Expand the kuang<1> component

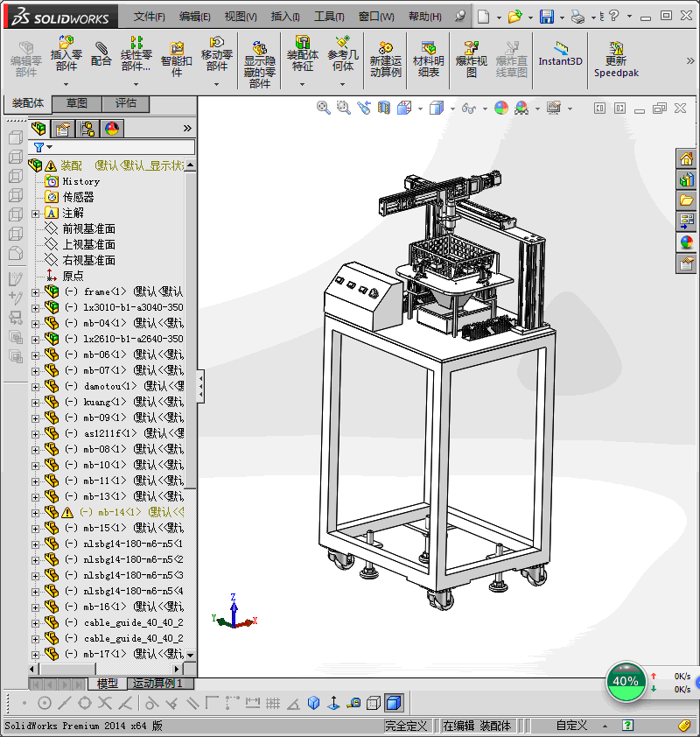(35, 403)
